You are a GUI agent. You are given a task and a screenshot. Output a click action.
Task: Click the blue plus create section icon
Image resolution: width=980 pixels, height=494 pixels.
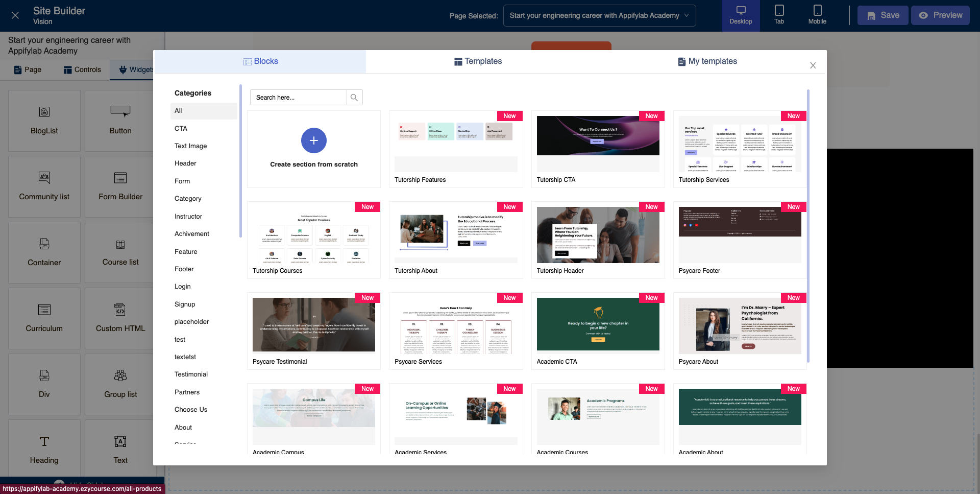[313, 140]
